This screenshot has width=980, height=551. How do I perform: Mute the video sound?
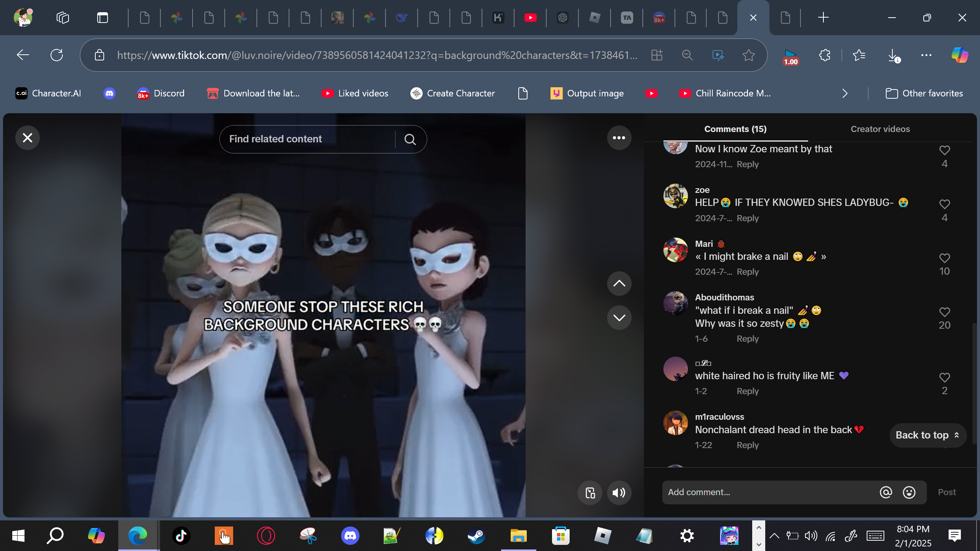click(x=619, y=493)
